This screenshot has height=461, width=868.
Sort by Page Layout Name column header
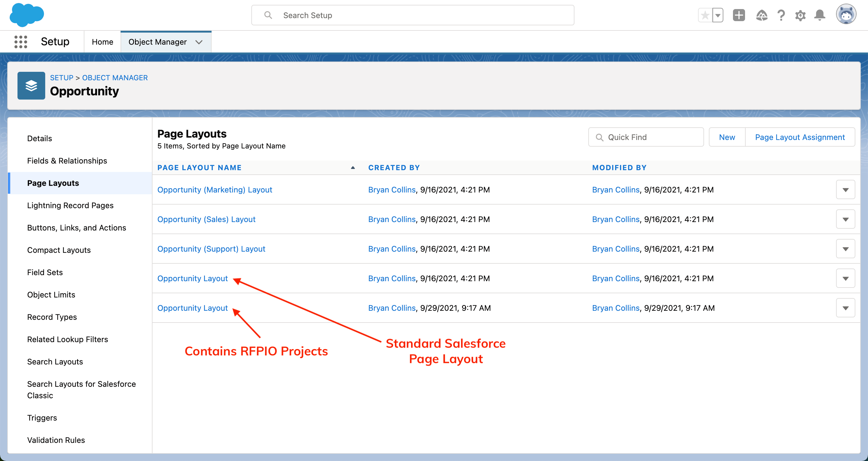(200, 168)
